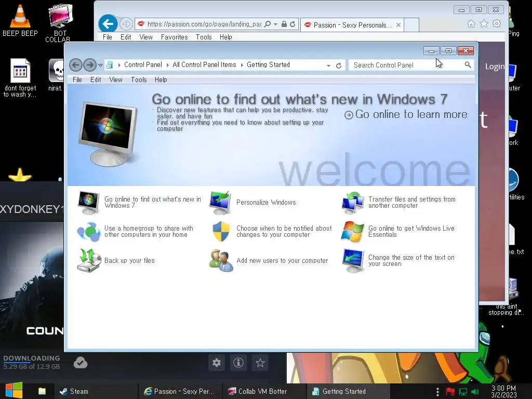Open the njrat skull desktop icon
Screen dimensions: 532x399
pyautogui.click(x=56, y=75)
